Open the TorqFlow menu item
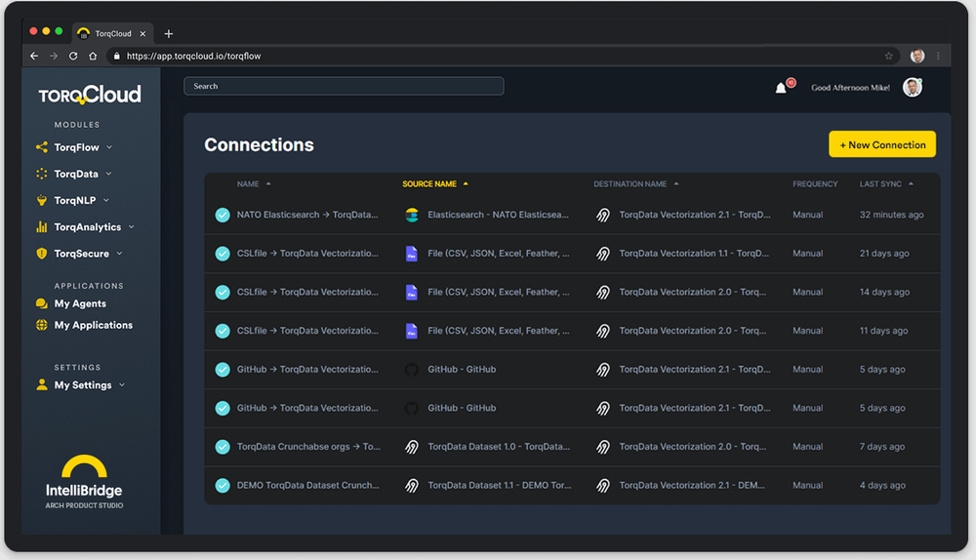 76,147
